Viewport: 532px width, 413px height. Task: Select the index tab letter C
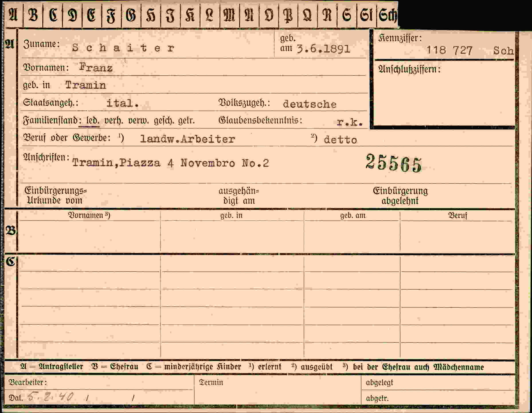53,15
